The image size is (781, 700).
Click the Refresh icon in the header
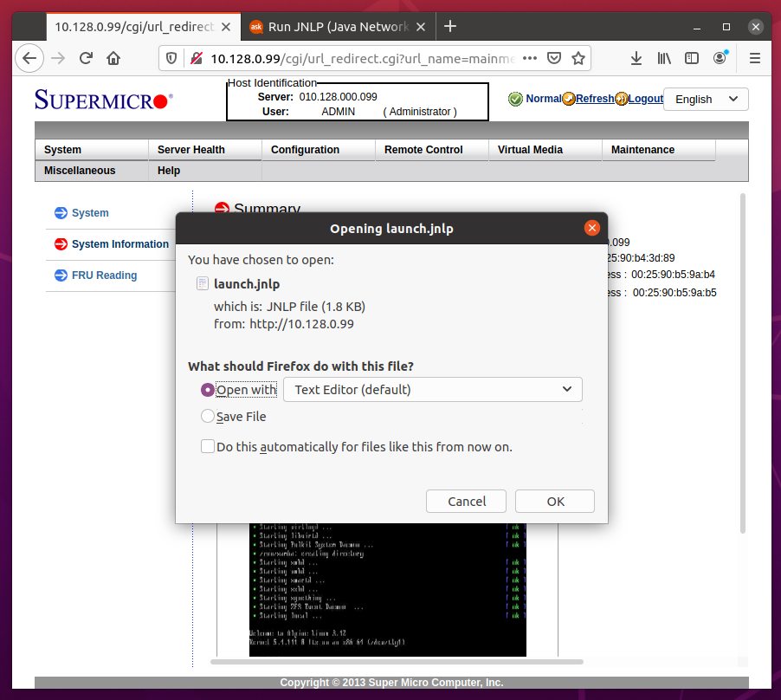568,99
